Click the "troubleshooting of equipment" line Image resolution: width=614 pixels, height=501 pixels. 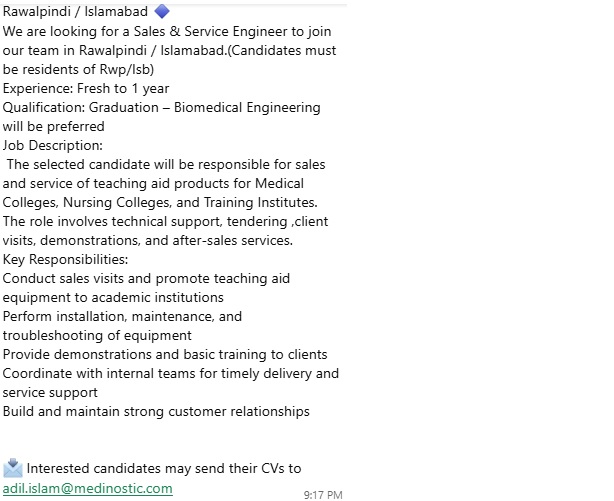pyautogui.click(x=97, y=335)
